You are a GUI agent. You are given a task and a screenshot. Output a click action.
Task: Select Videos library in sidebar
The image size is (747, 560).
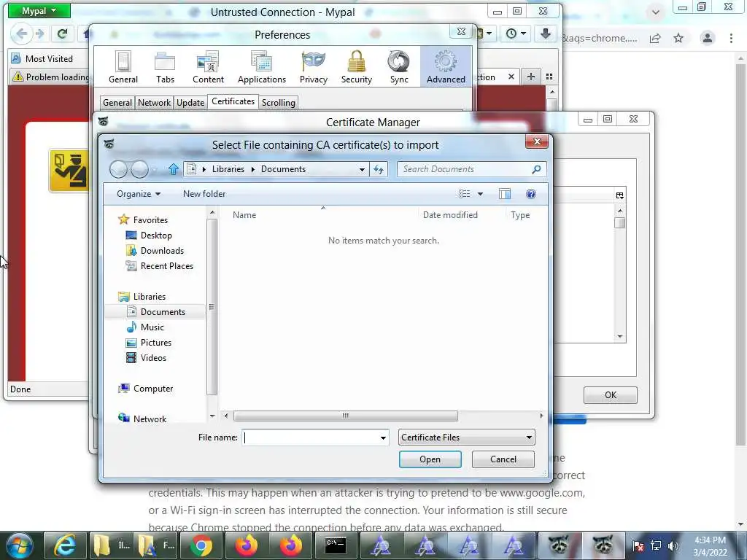coord(153,357)
